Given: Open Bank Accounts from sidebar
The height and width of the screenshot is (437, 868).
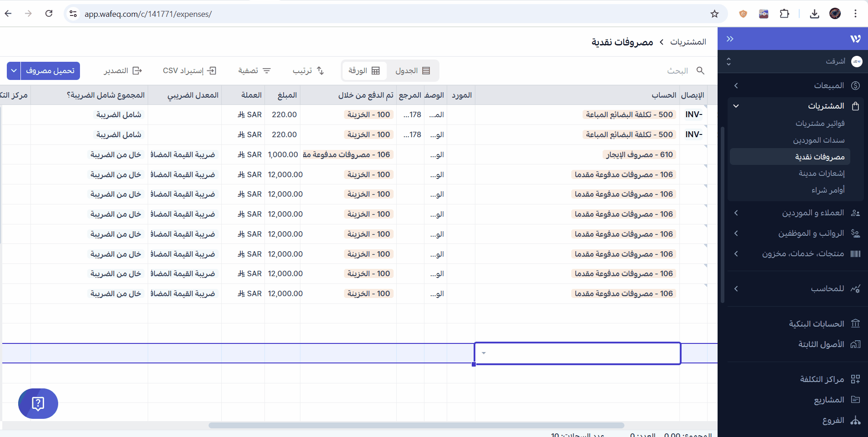Looking at the screenshot, I should [816, 324].
